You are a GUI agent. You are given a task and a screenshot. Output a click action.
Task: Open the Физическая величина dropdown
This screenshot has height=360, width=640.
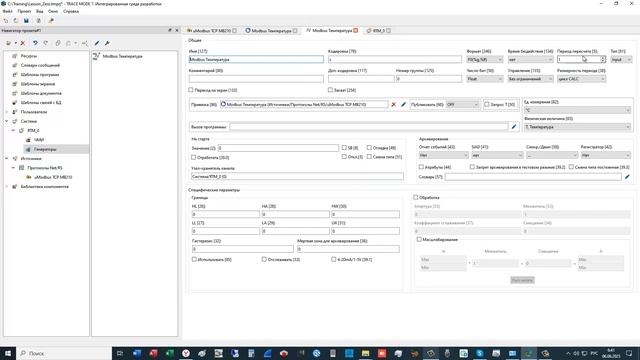[x=577, y=127]
